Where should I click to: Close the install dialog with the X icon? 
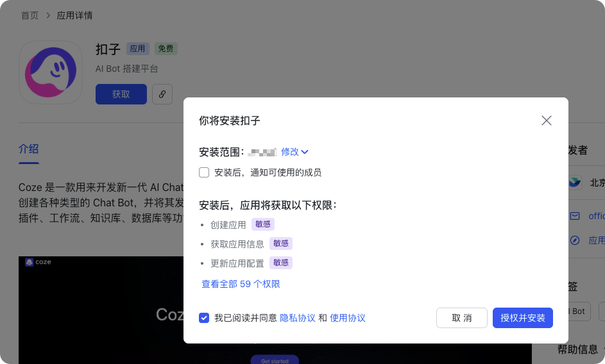[x=546, y=120]
